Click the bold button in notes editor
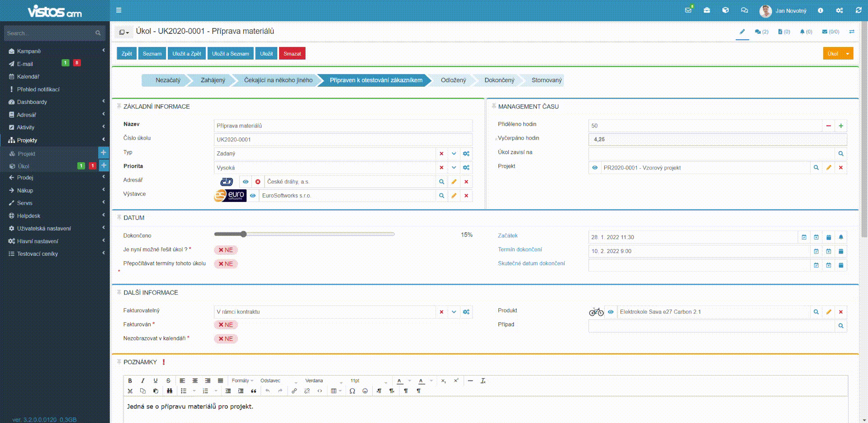This screenshot has height=423, width=868. (130, 381)
